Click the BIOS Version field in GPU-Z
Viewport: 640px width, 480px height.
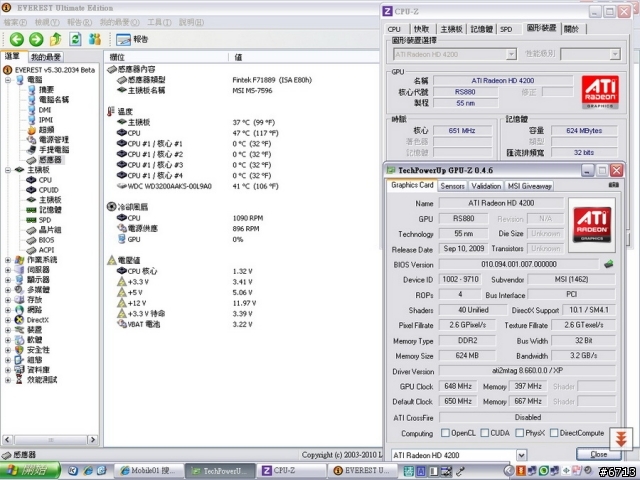point(519,264)
